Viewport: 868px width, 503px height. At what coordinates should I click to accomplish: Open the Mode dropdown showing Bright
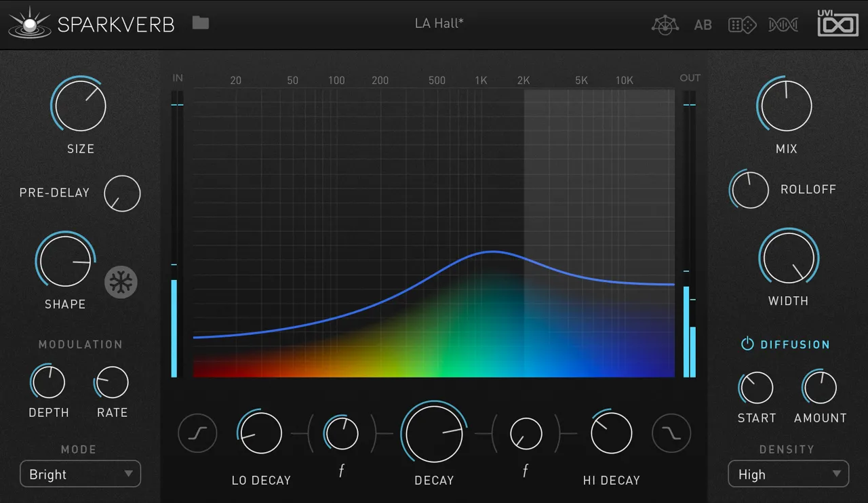(81, 474)
